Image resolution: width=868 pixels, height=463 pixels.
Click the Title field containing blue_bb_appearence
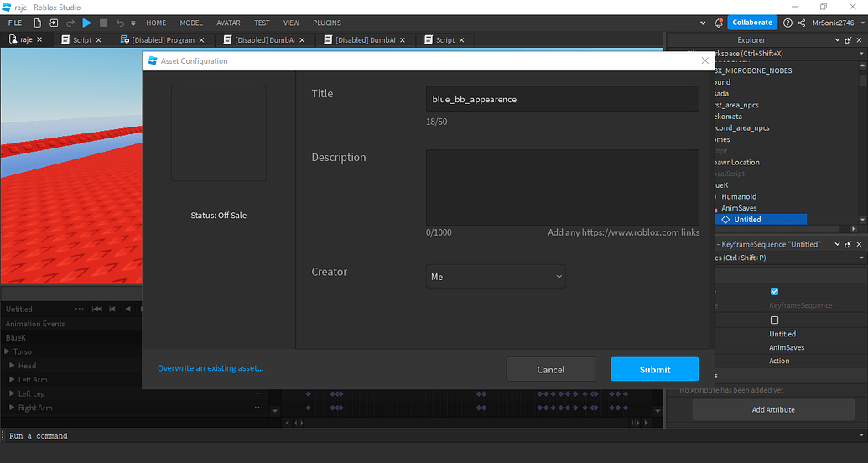click(563, 99)
